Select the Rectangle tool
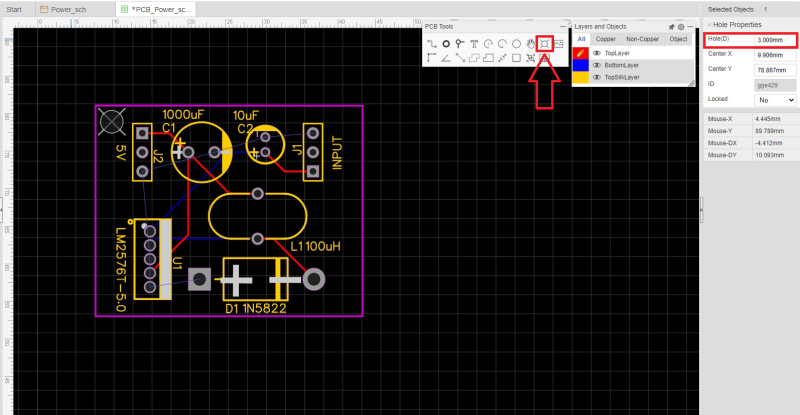 click(x=516, y=58)
